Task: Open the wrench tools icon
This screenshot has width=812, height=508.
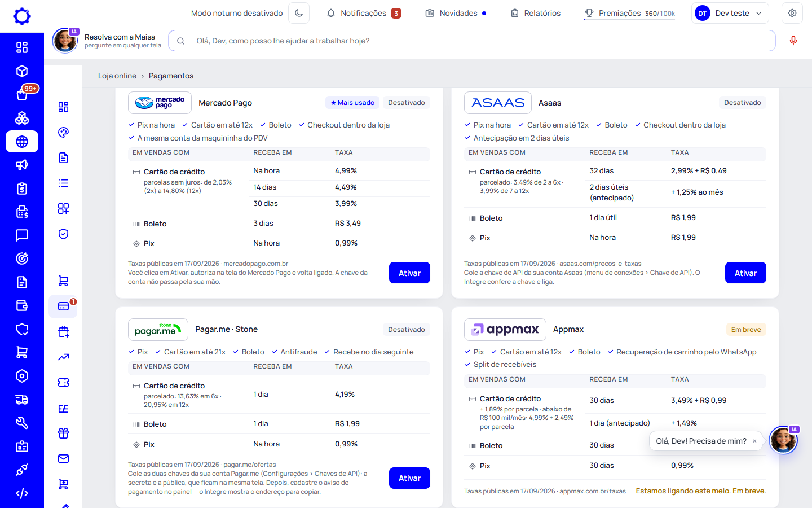Action: click(x=22, y=423)
